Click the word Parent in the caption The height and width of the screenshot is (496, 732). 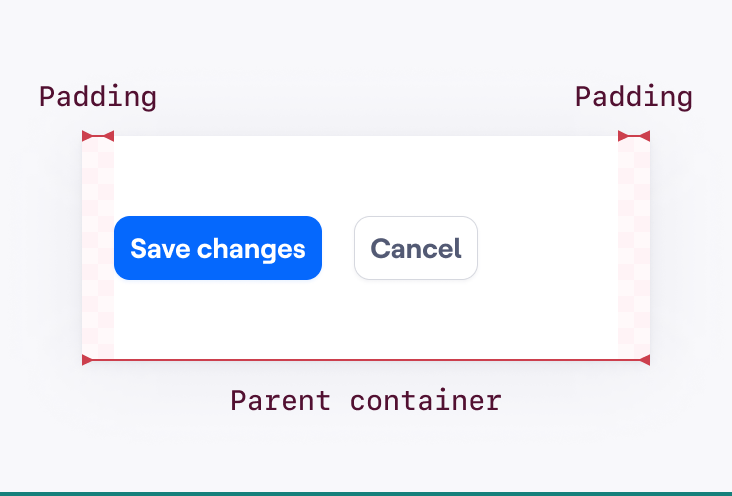pyautogui.click(x=281, y=400)
